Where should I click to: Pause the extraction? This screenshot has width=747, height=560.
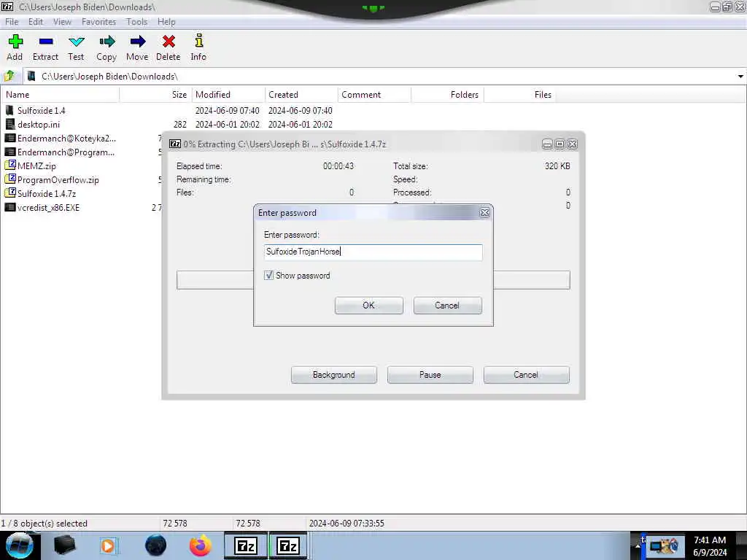pyautogui.click(x=430, y=375)
